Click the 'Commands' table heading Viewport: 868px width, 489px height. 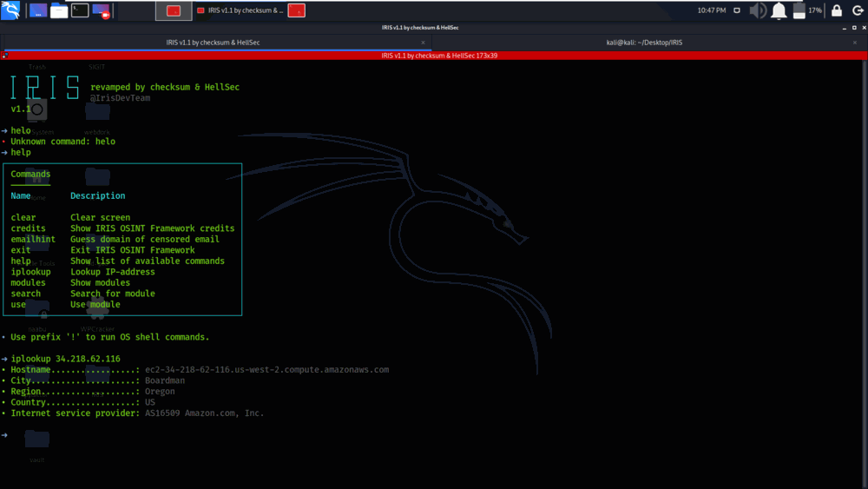pyautogui.click(x=30, y=174)
